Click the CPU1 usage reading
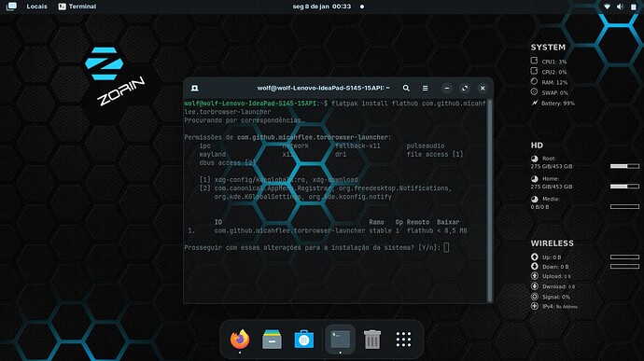 [553, 62]
